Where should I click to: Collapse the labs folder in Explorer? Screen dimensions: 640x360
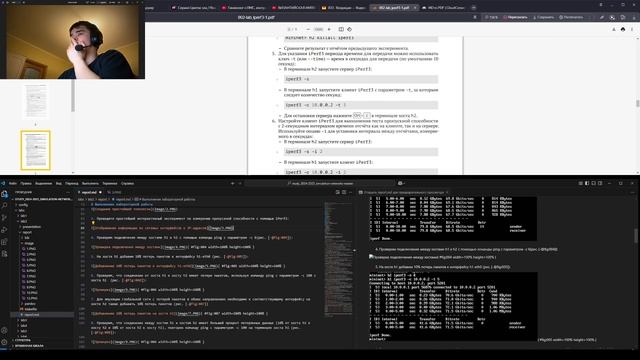(x=21, y=210)
